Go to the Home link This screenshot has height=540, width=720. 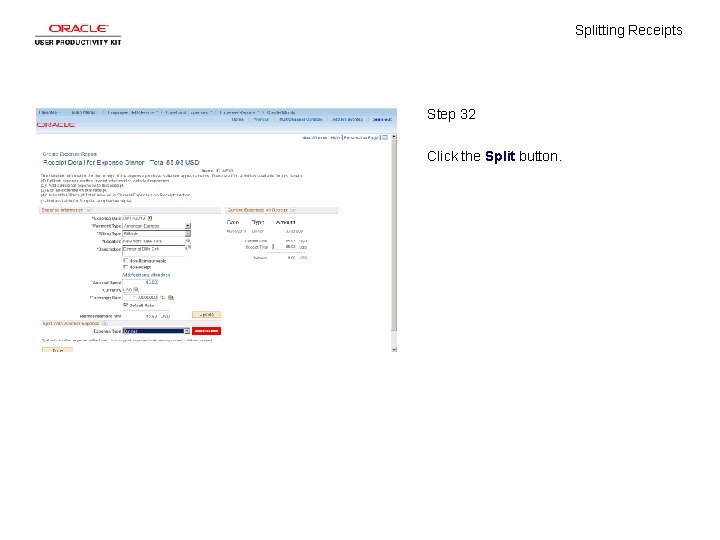[237, 119]
